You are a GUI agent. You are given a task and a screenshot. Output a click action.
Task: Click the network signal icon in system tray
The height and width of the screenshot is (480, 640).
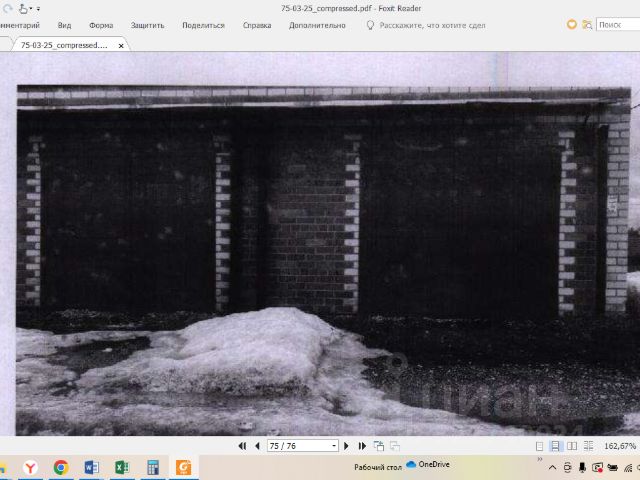pos(628,468)
